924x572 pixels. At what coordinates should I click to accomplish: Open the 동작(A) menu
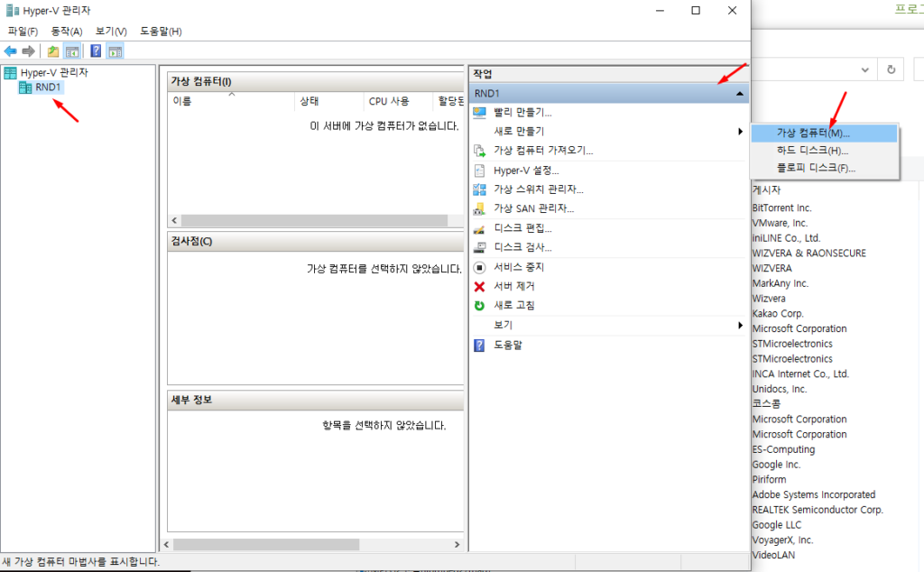(x=67, y=32)
